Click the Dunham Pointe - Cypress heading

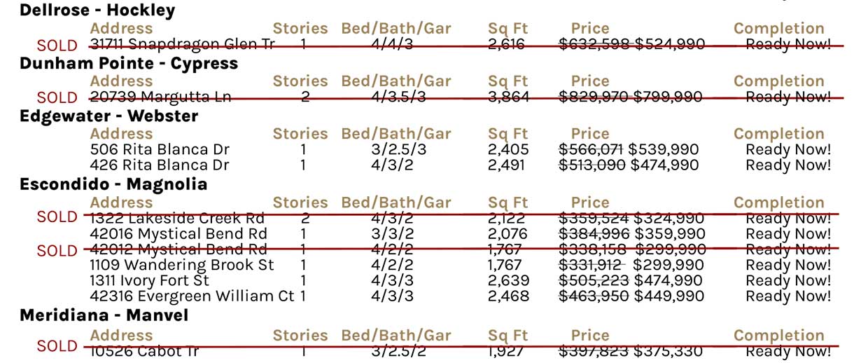[129, 63]
